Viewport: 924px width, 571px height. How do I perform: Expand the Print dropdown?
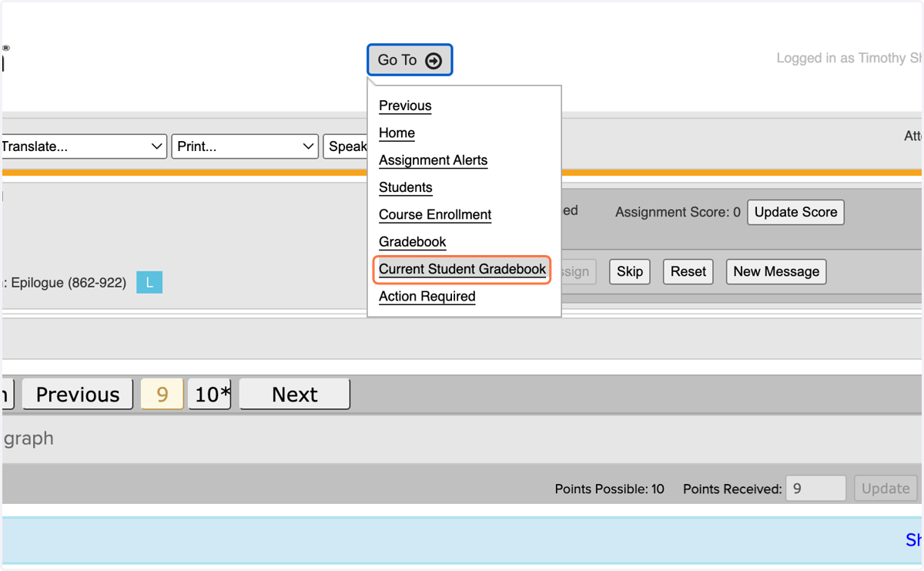click(x=245, y=146)
